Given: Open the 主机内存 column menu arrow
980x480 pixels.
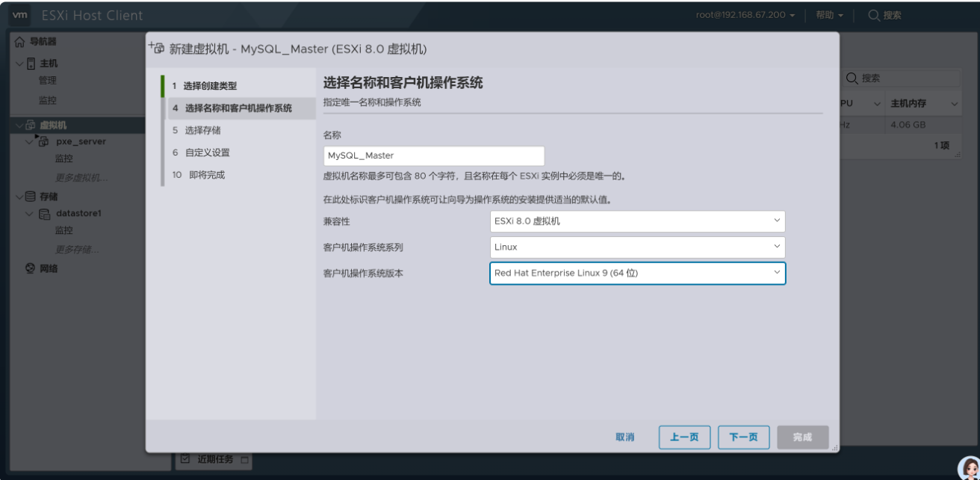Looking at the screenshot, I should (954, 103).
